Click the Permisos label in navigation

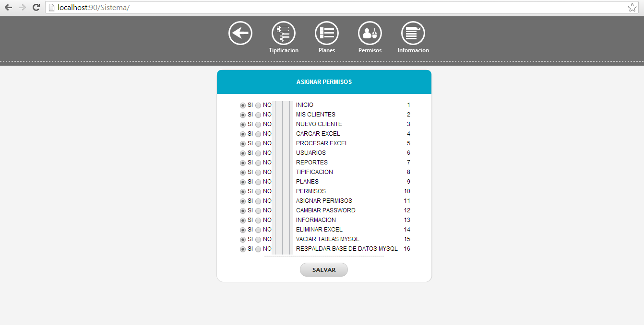pos(370,50)
